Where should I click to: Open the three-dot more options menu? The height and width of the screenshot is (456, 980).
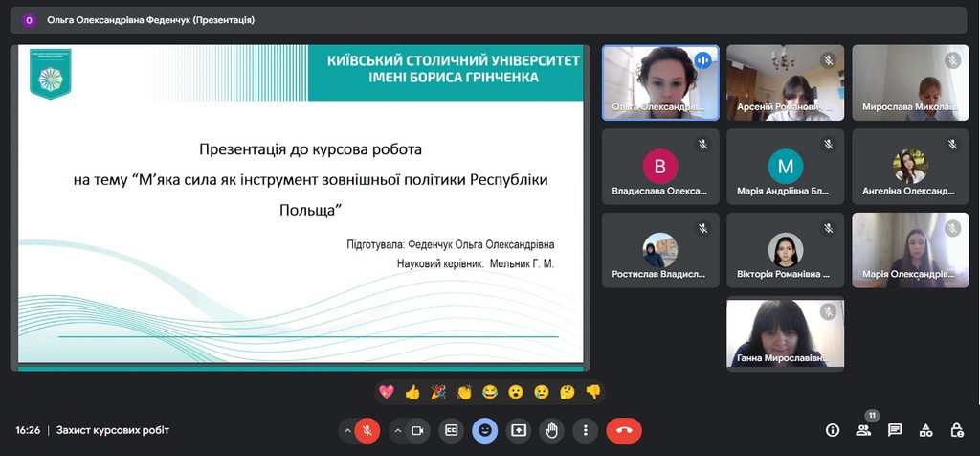586,430
